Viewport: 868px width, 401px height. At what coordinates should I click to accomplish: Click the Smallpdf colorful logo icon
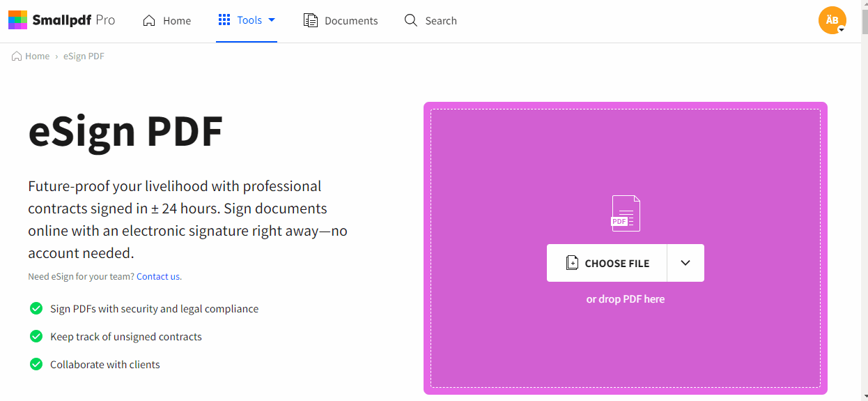[x=17, y=20]
